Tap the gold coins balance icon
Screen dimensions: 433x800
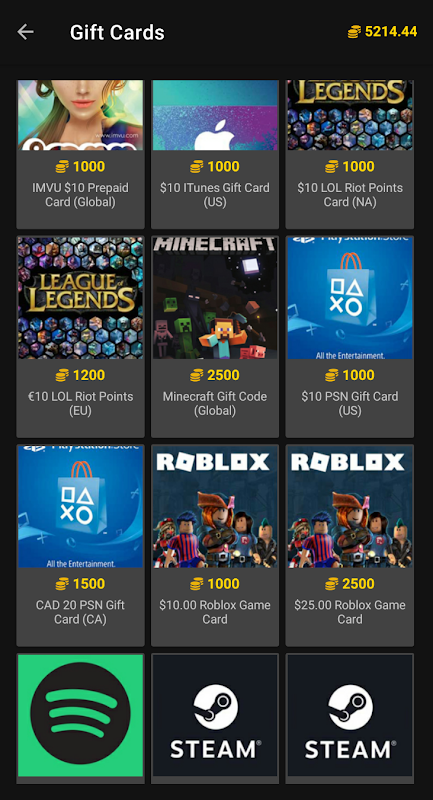pyautogui.click(x=354, y=32)
